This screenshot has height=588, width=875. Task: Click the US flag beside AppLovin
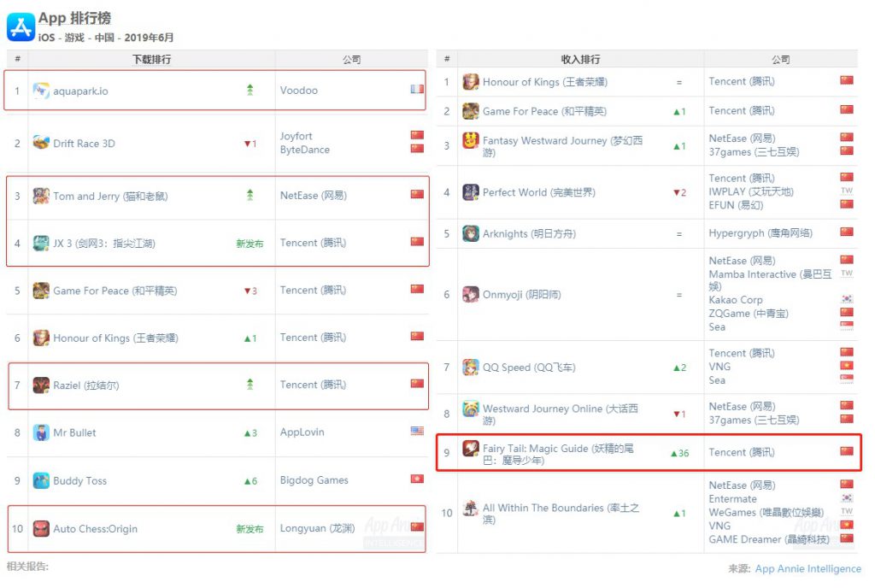tap(417, 431)
